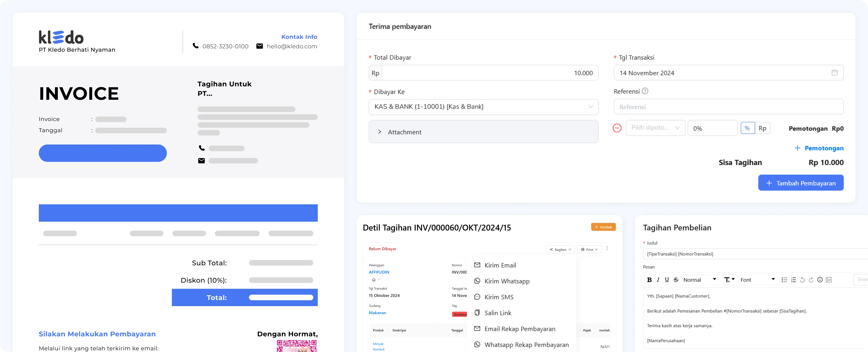Click into the Referensi input field
The image size is (868, 352).
coord(728,107)
